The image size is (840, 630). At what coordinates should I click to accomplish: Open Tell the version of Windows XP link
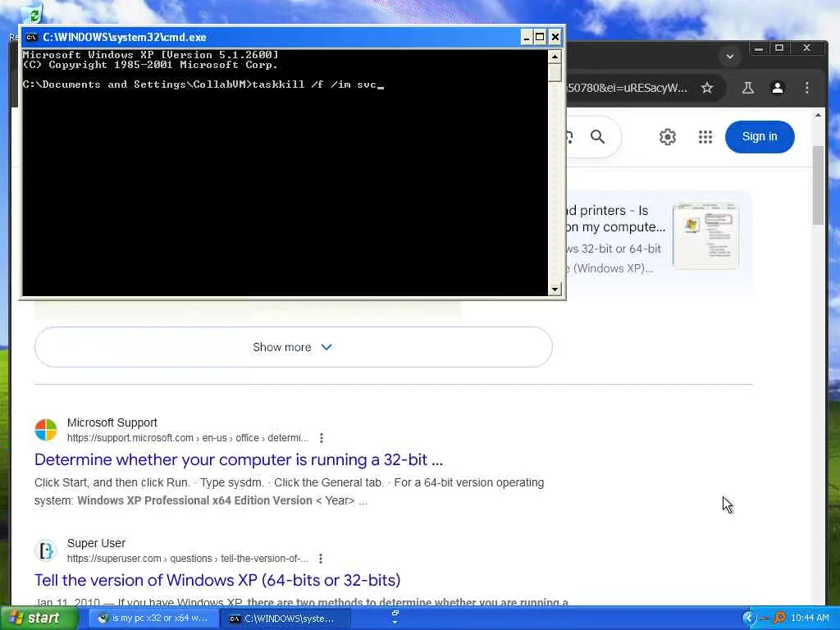click(217, 580)
